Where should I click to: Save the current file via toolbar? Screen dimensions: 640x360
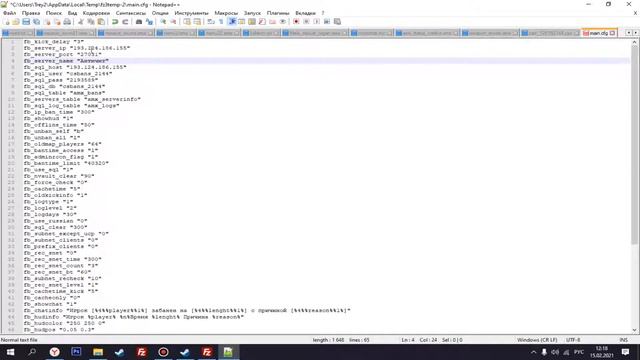pyautogui.click(x=26, y=22)
